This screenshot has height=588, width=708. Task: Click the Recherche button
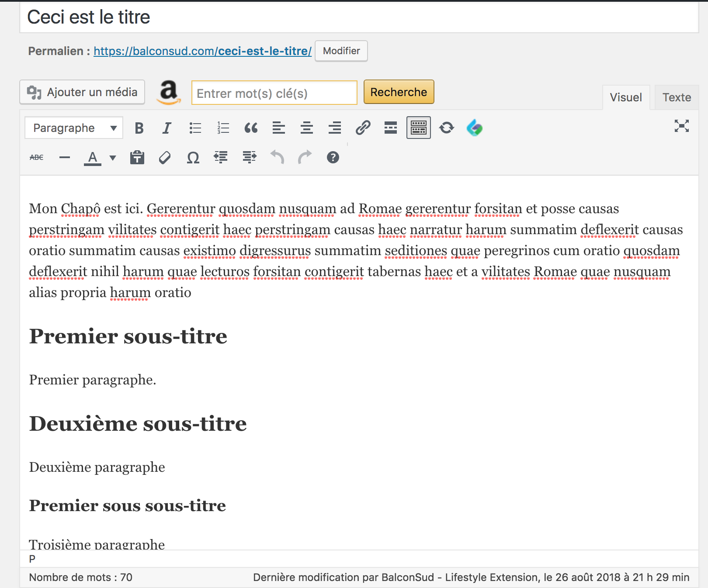[x=399, y=92]
